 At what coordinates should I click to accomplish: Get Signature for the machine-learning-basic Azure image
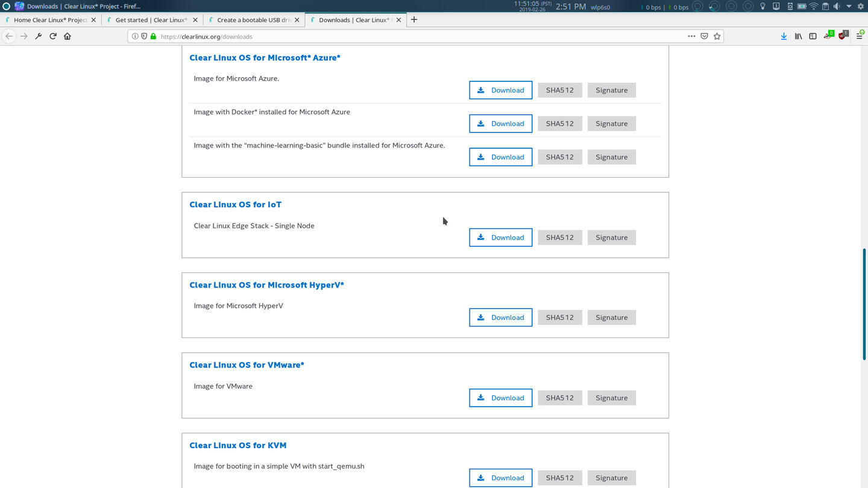tap(611, 157)
